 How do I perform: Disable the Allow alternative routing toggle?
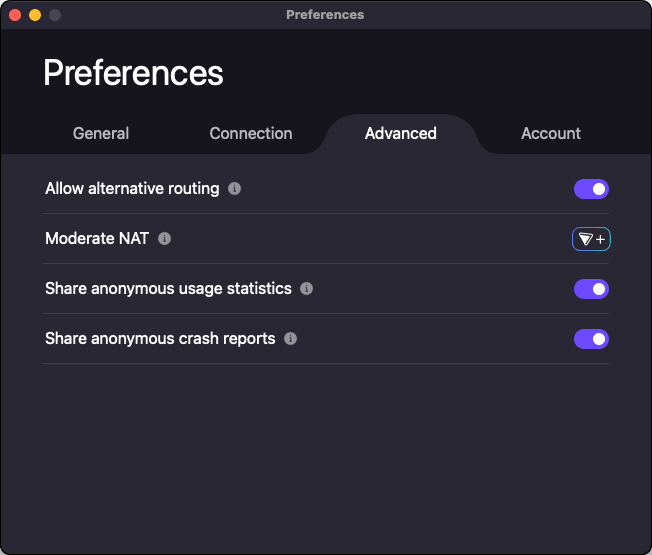click(x=591, y=189)
